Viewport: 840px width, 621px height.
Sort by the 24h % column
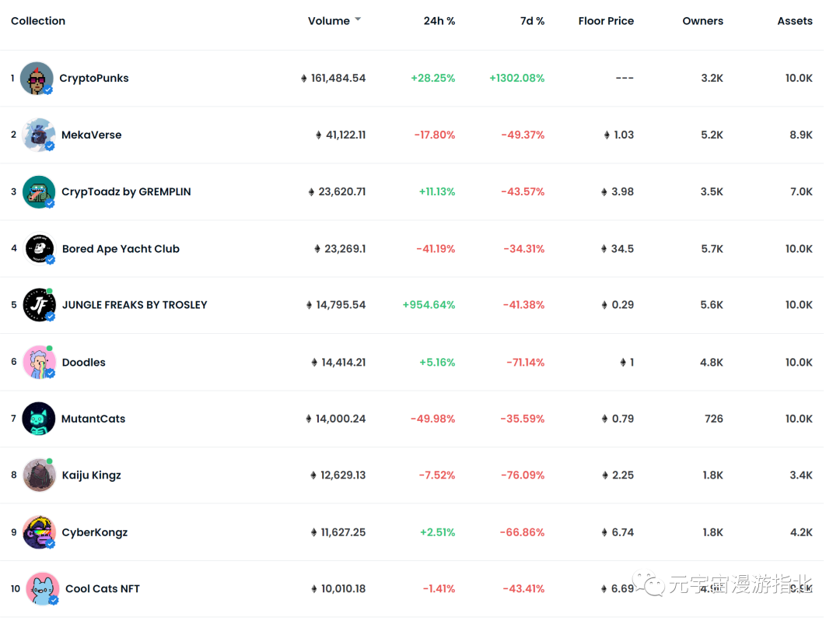(439, 21)
